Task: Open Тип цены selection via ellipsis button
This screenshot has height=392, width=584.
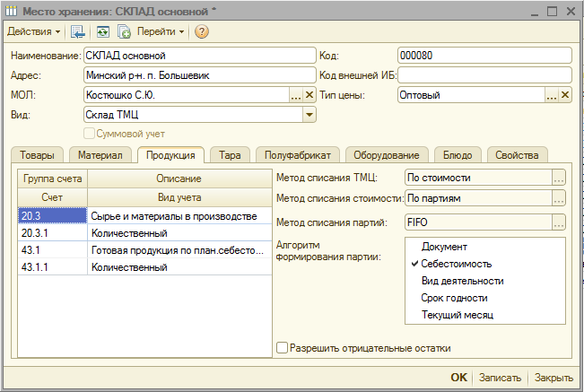Action: 553,95
